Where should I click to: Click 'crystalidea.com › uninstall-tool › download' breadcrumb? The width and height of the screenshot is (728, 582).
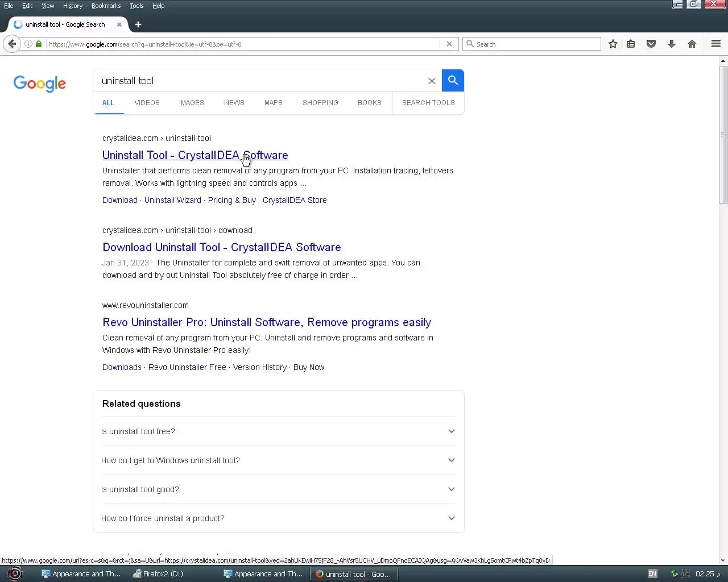pyautogui.click(x=177, y=230)
